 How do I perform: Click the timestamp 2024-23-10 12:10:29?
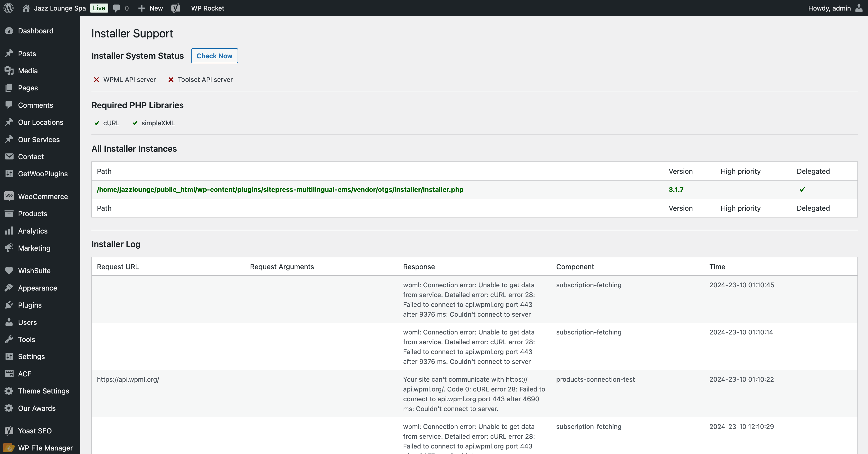click(x=742, y=426)
